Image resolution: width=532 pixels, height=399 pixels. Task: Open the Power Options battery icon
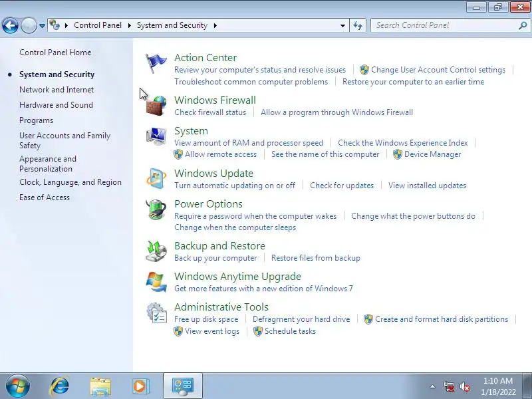pyautogui.click(x=156, y=209)
